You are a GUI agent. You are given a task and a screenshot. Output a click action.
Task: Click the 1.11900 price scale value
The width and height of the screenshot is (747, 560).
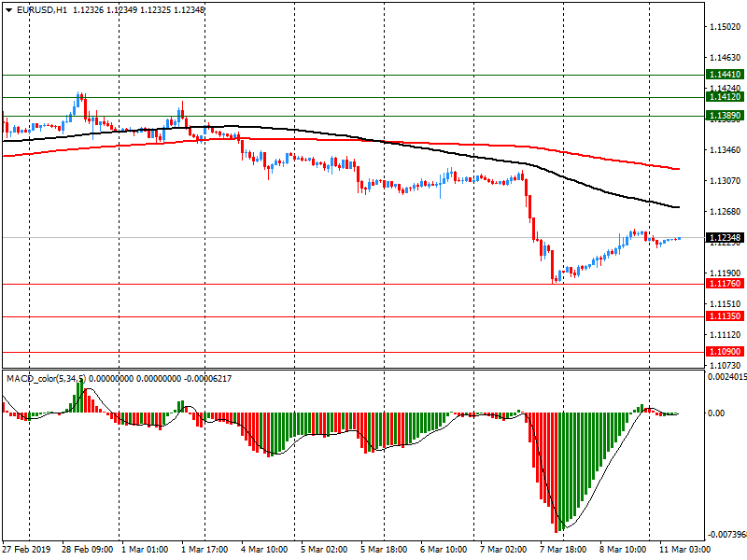click(x=726, y=273)
